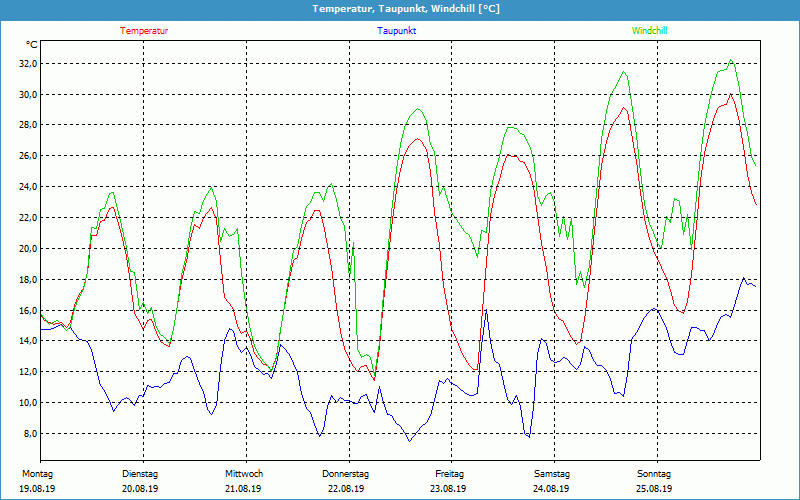Click the Mittwoch day label
Viewport: 800px width, 500px height.
[x=244, y=474]
